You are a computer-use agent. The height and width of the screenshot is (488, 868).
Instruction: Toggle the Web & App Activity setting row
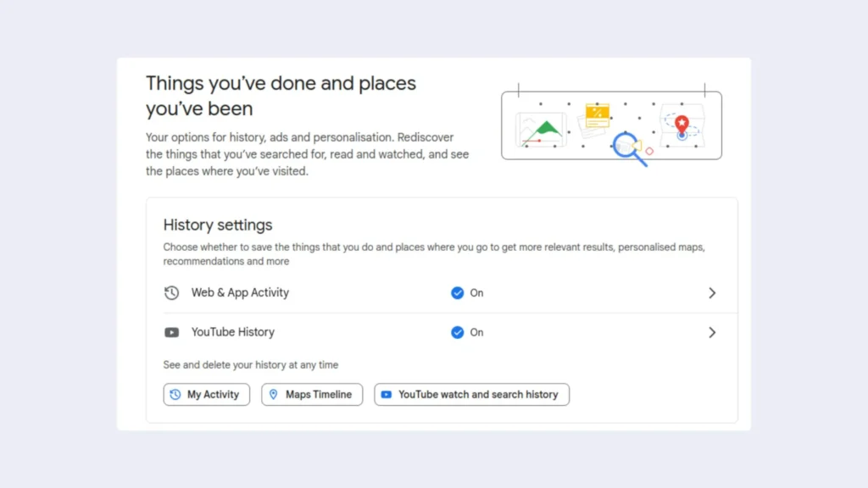[240, 292]
